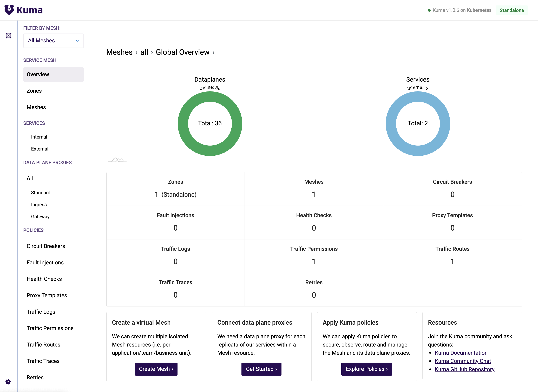Click the Kuma bear logo
Viewport: 538px width, 392px height.
[9, 10]
